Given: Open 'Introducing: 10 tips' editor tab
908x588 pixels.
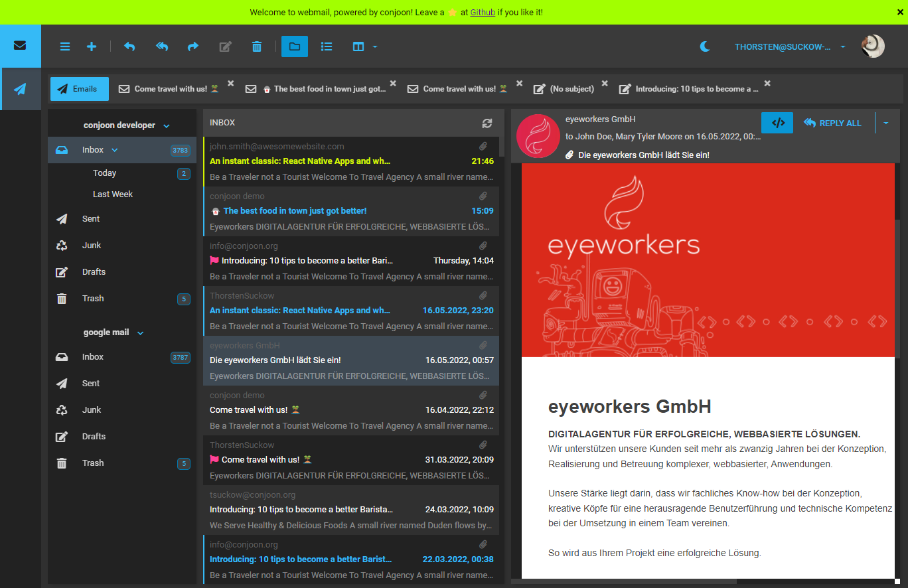Looking at the screenshot, I should (x=690, y=89).
